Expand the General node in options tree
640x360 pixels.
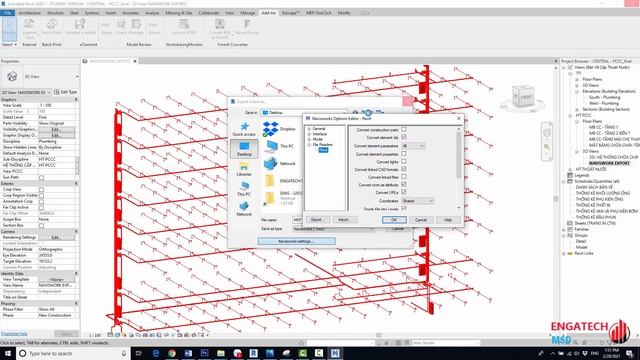pyautogui.click(x=309, y=129)
